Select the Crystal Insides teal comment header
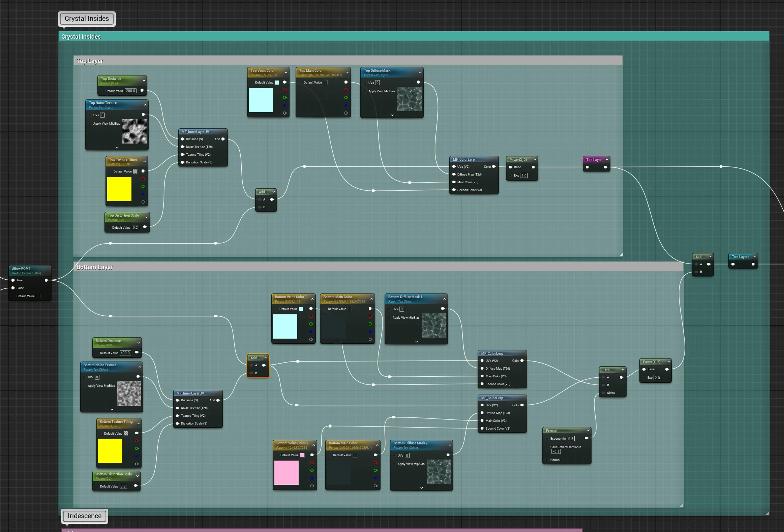This screenshot has width=784, height=532. (x=414, y=36)
